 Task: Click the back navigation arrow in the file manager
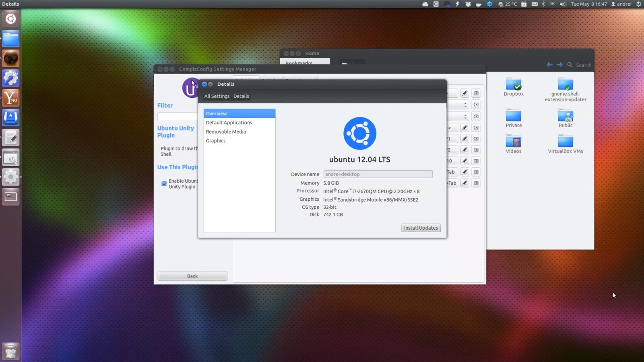coord(549,64)
